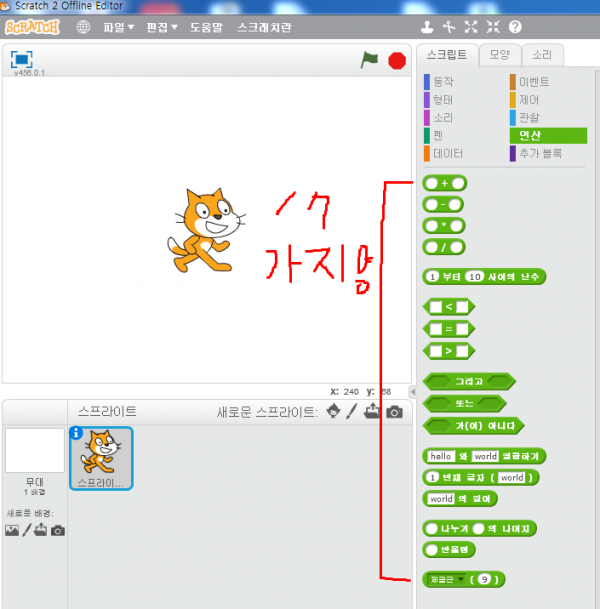Open the language globe menu

[83, 27]
